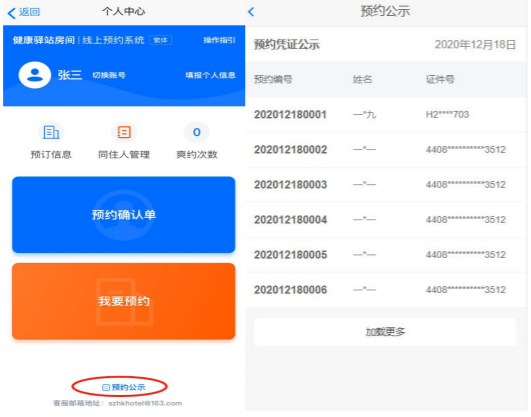Select booking row 202012180001

pyautogui.click(x=385, y=114)
